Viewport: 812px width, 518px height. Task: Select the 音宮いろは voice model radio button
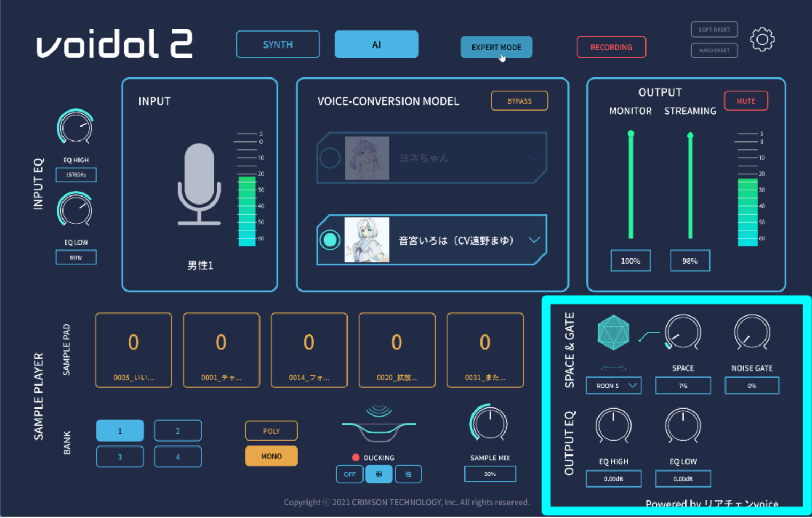(330, 240)
